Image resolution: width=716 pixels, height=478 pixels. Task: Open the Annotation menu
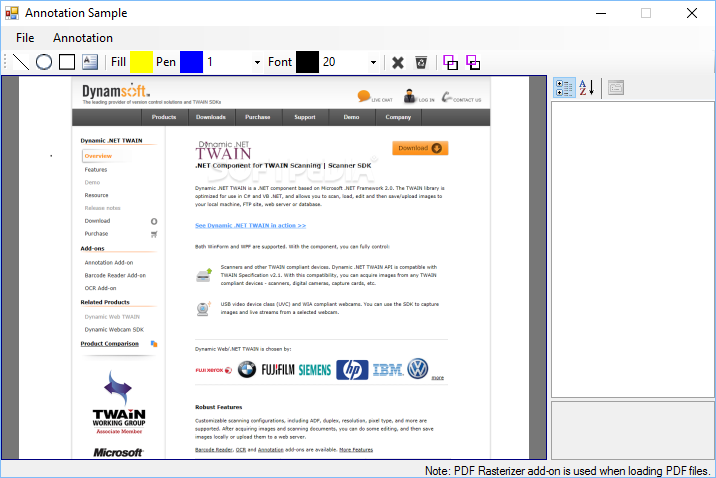click(83, 38)
